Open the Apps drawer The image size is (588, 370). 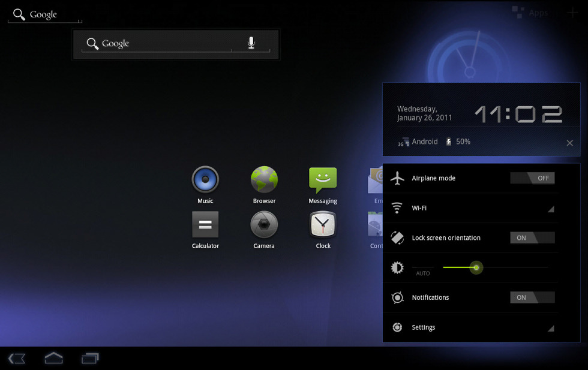[x=532, y=13]
